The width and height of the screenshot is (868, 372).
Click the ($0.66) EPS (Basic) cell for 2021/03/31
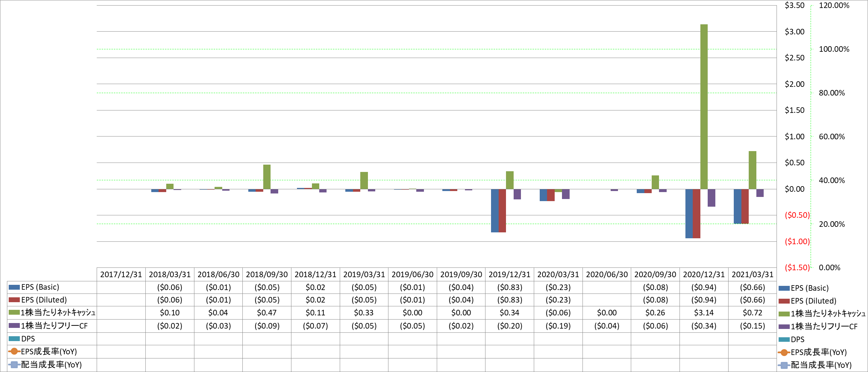point(753,288)
